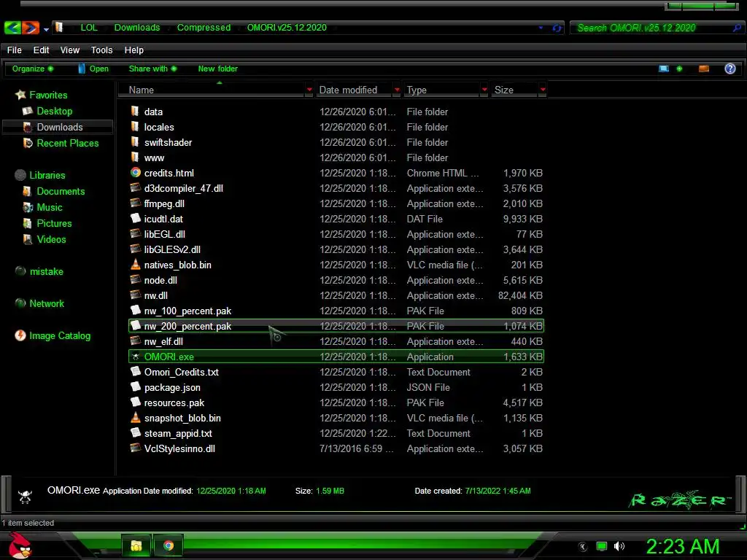The image size is (747, 560).
Task: Expand the address bar history dropdown
Action: coord(541,28)
